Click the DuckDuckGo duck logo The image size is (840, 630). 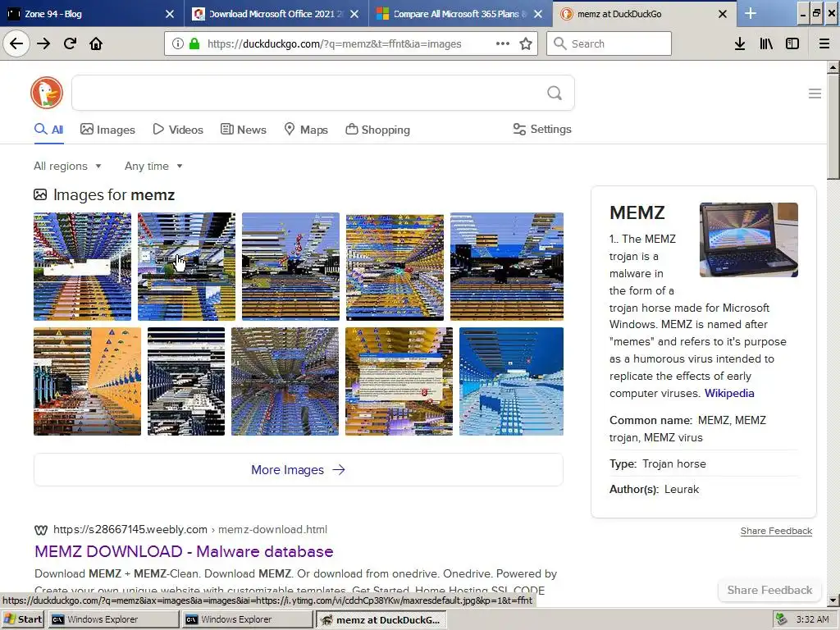[x=47, y=93]
